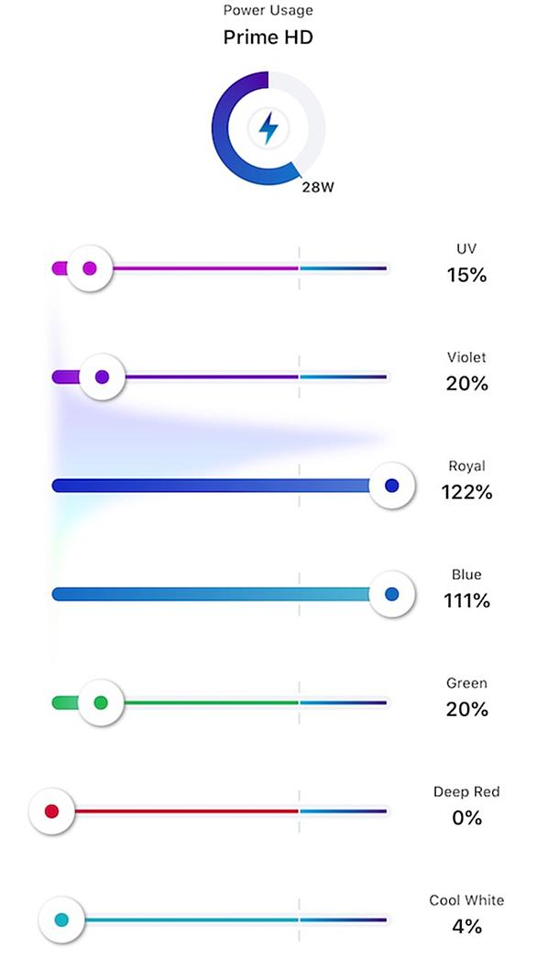
Task: Click the Blue slider knob
Action: pyautogui.click(x=392, y=593)
